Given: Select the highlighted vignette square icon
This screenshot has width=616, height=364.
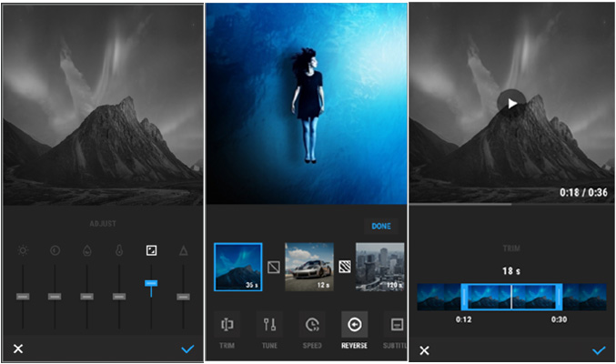Looking at the screenshot, I should click(x=151, y=250).
